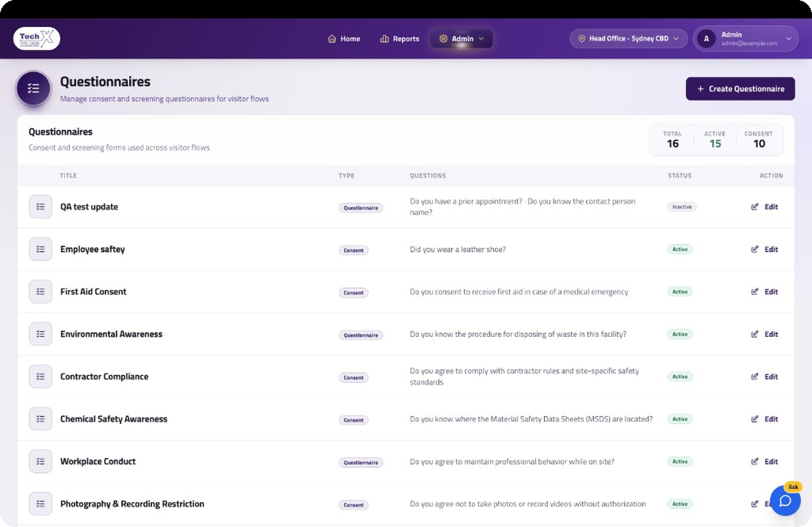Click the Consent type badge for First Aid Consent
The image size is (812, 527).
[x=353, y=293]
